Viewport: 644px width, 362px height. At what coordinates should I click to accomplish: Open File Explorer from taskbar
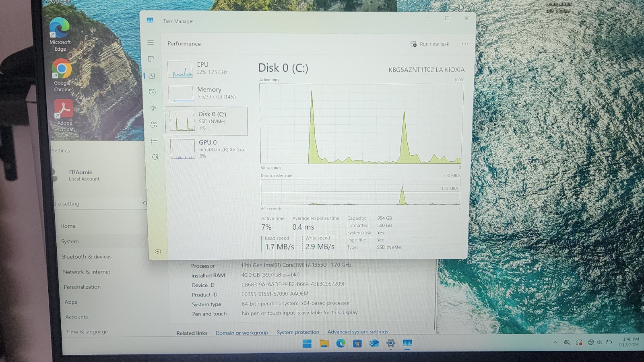click(x=324, y=343)
